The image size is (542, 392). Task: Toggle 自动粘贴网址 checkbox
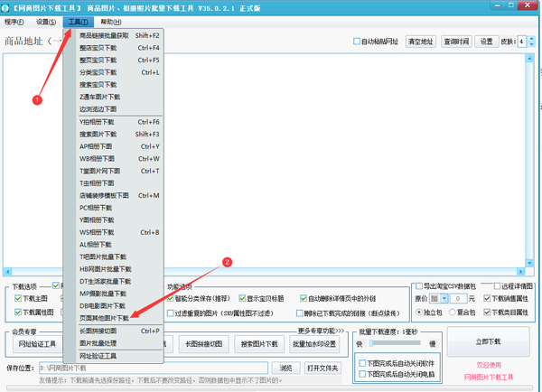[359, 42]
